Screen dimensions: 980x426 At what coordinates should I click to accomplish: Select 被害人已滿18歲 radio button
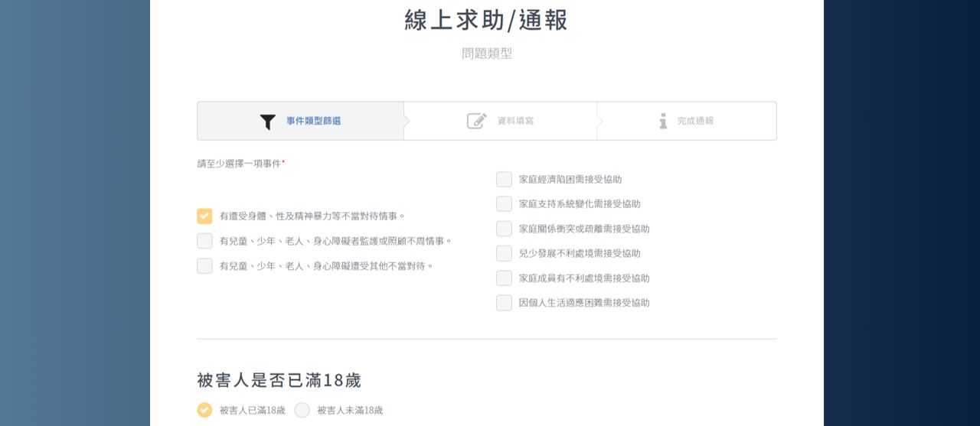click(204, 410)
